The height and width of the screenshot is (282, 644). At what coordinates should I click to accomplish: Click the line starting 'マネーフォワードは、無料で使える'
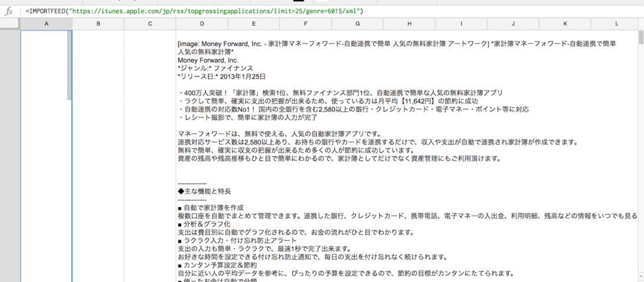279,134
